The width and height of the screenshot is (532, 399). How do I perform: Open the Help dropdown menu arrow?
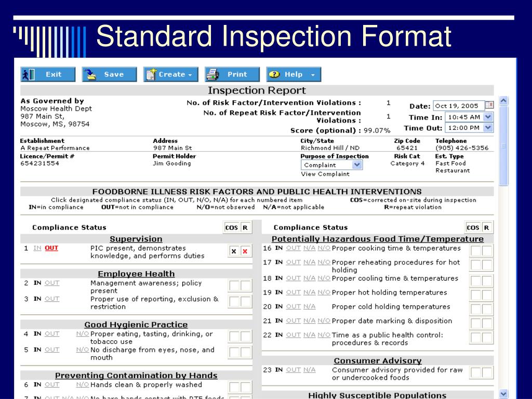313,75
